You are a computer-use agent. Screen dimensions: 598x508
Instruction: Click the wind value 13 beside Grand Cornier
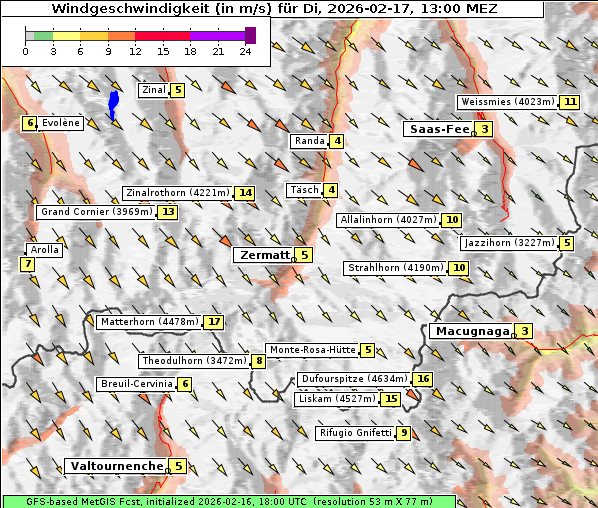click(x=168, y=212)
